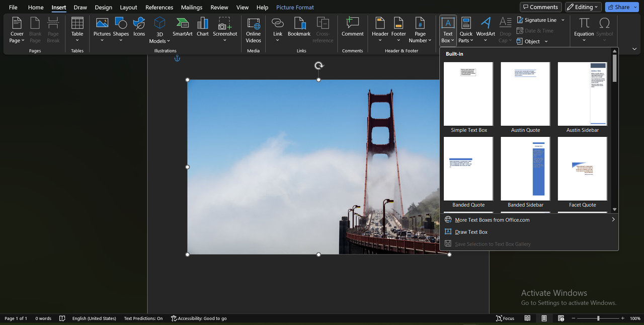
Task: Click the zoom out minus button
Action: click(574, 318)
